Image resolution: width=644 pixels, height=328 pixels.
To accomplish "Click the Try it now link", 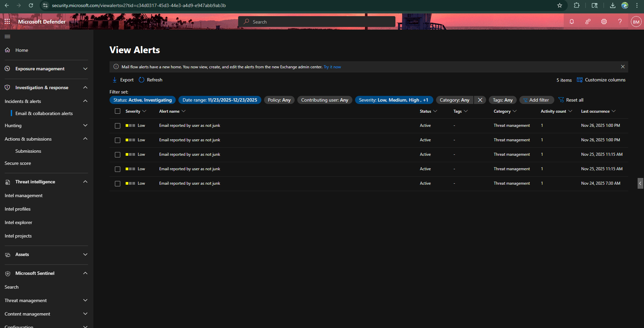I will coord(332,67).
